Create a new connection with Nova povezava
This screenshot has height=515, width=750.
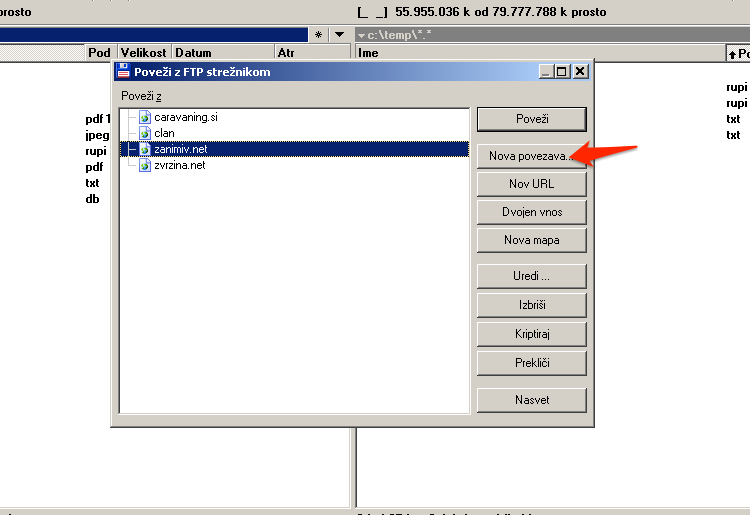point(531,156)
